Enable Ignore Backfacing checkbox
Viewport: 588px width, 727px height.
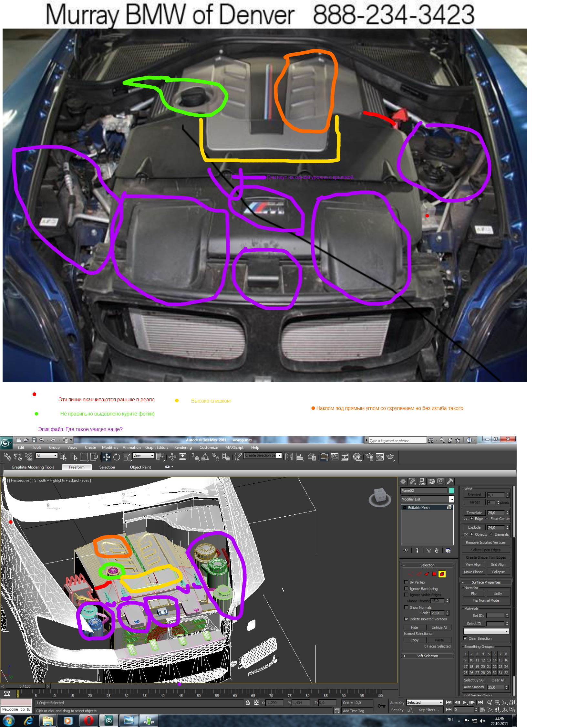click(x=406, y=588)
